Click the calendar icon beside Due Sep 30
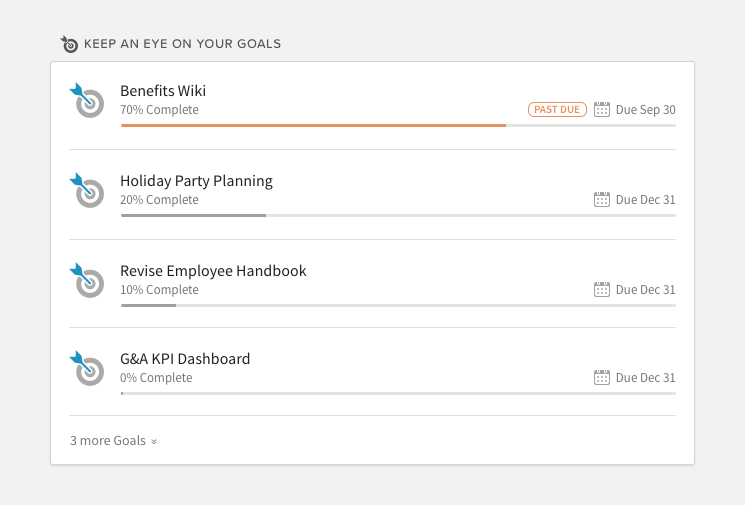This screenshot has width=745, height=505. (x=602, y=109)
